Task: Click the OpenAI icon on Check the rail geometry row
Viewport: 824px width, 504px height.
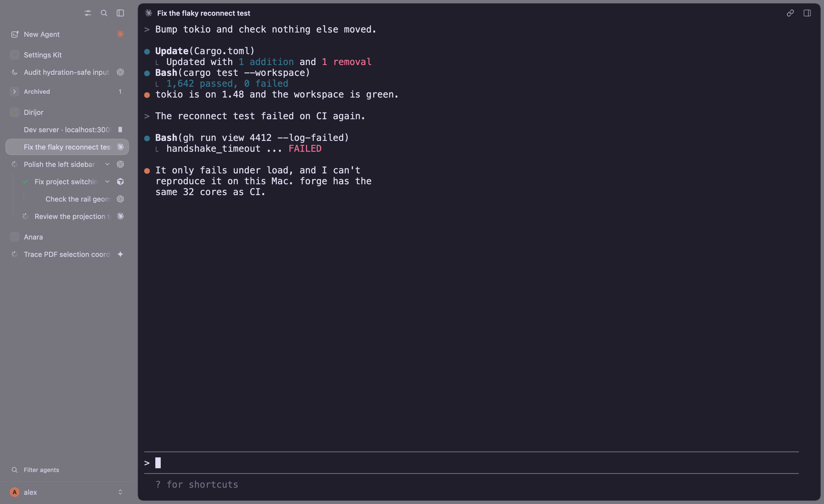Action: click(120, 199)
